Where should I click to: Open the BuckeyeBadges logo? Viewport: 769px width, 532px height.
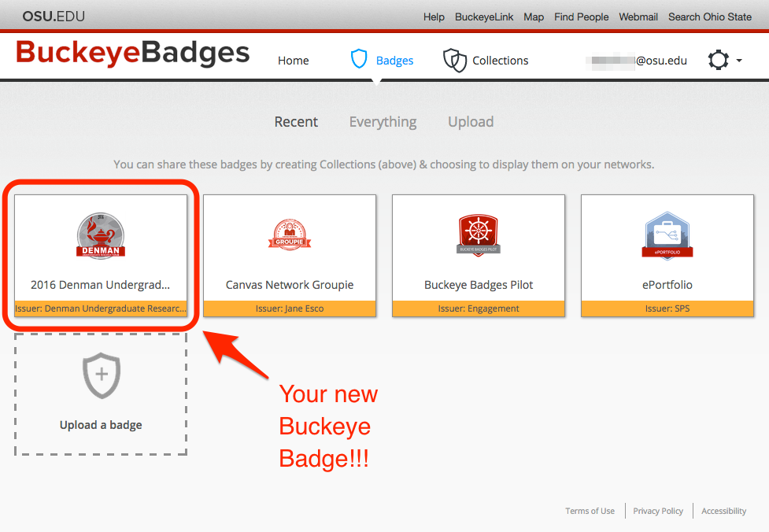pyautogui.click(x=133, y=53)
